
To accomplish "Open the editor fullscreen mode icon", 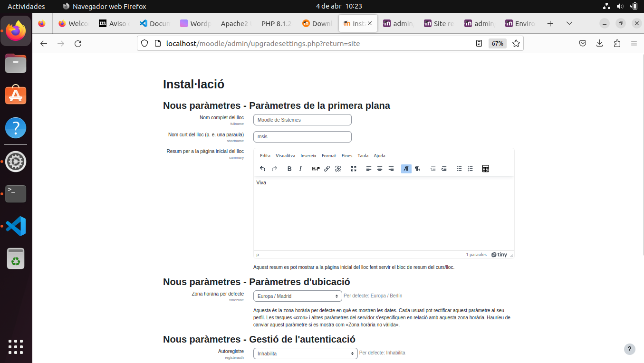I will 354,168.
